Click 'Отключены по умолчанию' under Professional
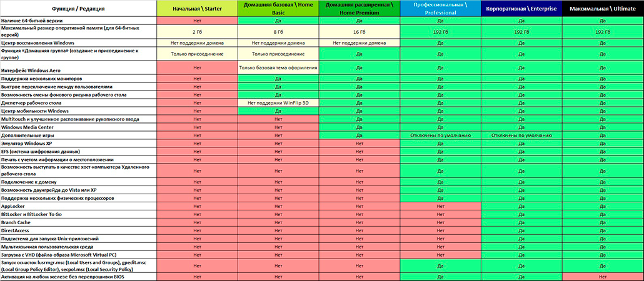Screen dimensions: 644x281 tap(440, 136)
